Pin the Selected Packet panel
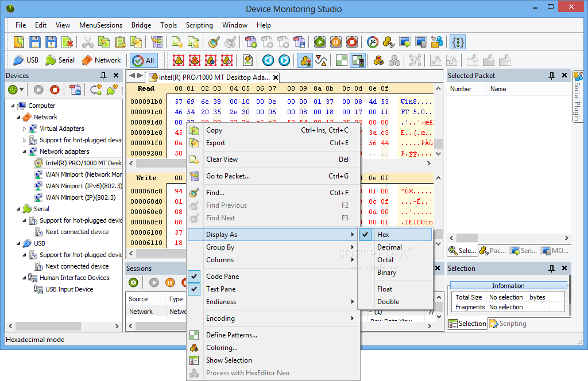This screenshot has width=588, height=381. point(552,76)
